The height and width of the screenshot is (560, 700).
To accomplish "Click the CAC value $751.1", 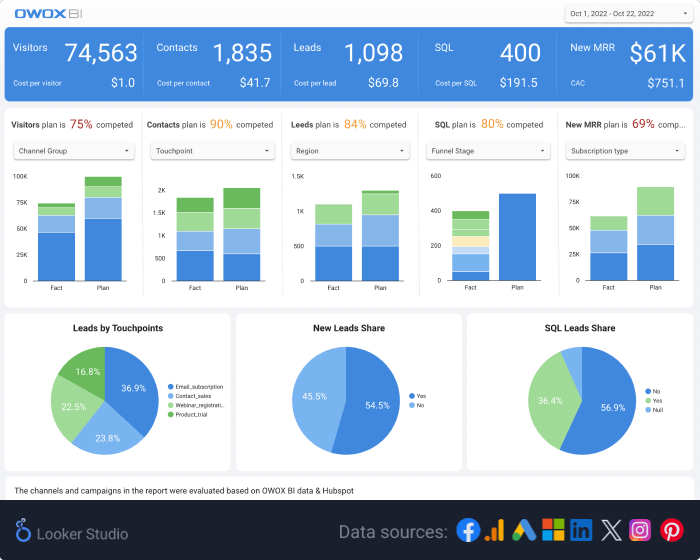I will (x=666, y=83).
